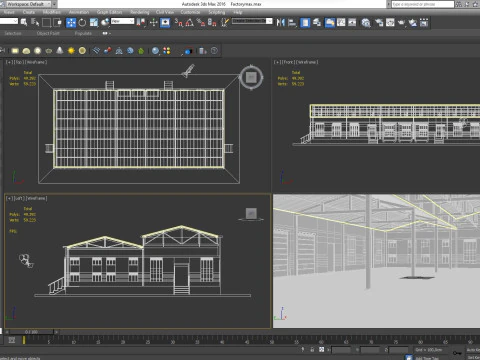The image size is (480, 360).
Task: Select the Select by Name tool
Action: click(35, 22)
